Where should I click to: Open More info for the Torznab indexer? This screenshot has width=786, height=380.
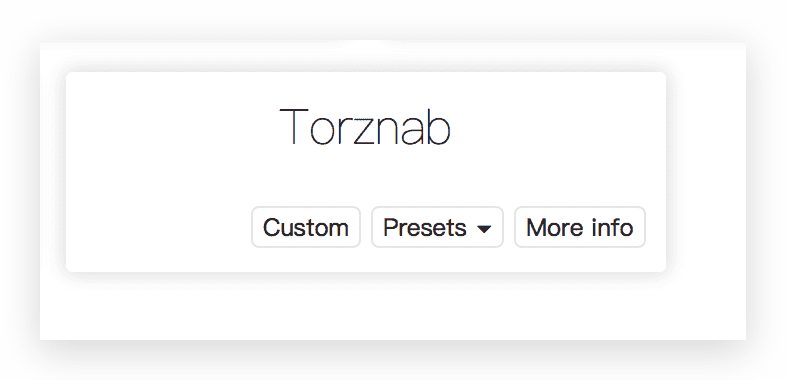pos(579,227)
